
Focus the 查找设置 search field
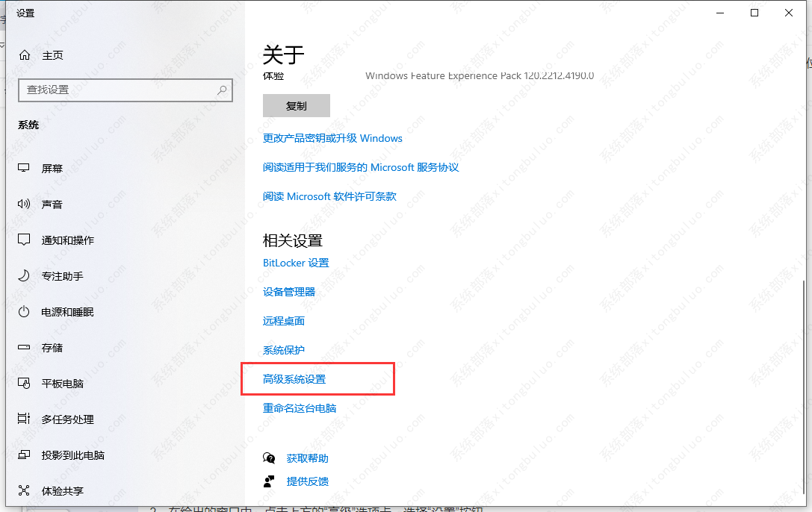coord(125,90)
